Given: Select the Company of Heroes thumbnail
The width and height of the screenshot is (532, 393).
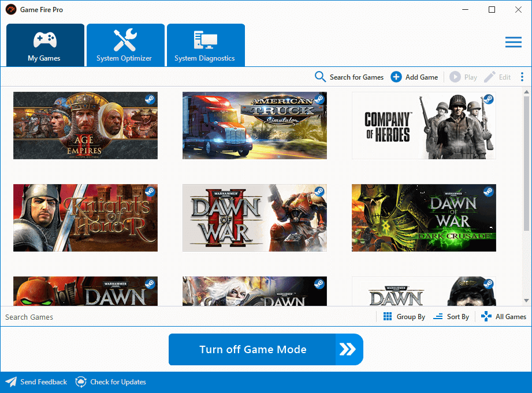Looking at the screenshot, I should click(424, 125).
